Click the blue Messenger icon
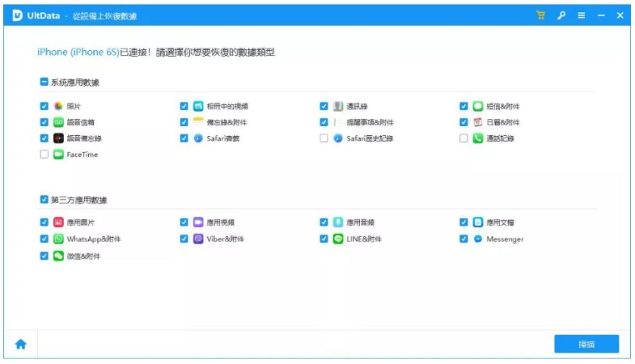Viewport: 635px width, 364px height. click(478, 239)
